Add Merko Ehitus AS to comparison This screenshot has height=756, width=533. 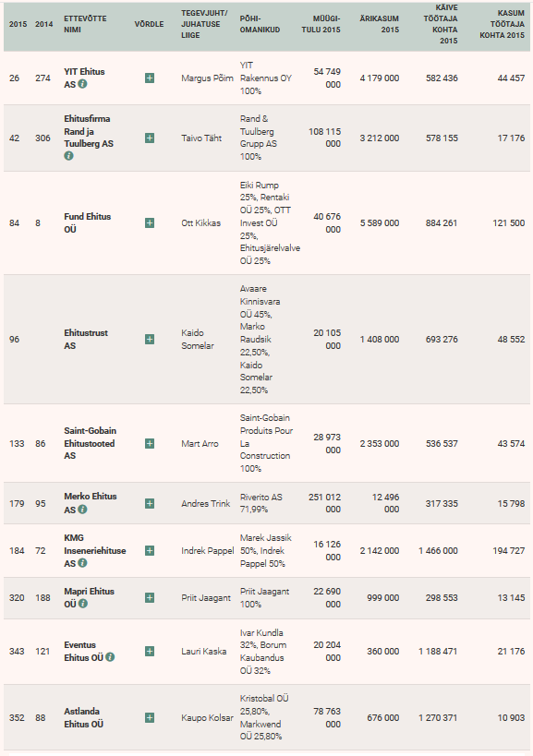coord(150,503)
